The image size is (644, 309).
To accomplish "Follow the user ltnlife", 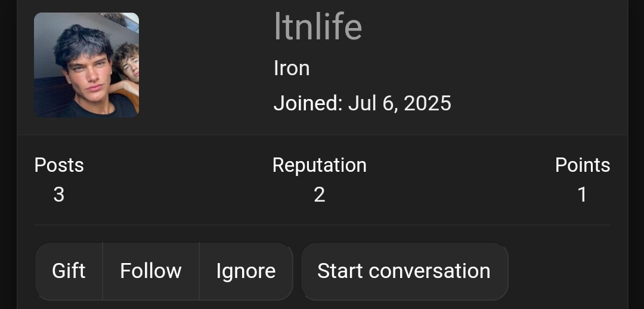I will point(151,271).
